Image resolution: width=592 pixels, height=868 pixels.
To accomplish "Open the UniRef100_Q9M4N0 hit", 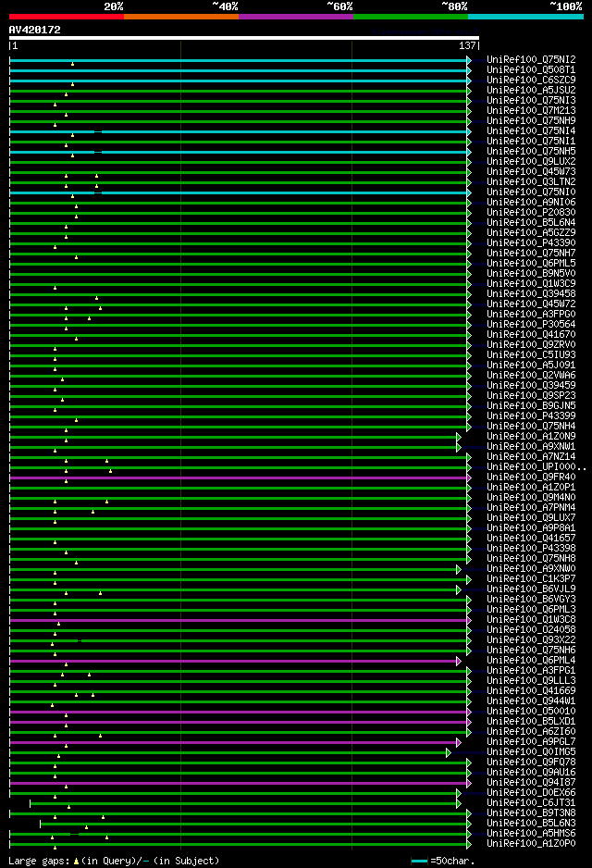I will [531, 497].
